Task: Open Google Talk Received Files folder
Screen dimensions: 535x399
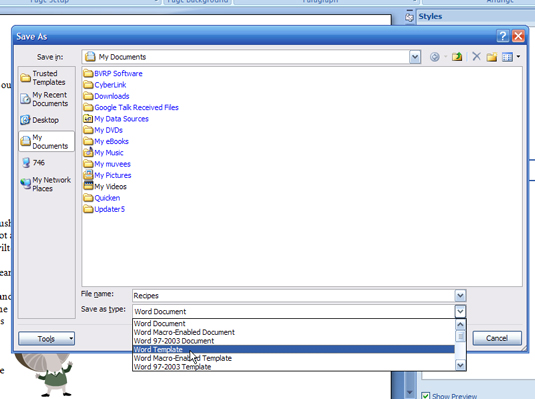Action: (x=131, y=108)
